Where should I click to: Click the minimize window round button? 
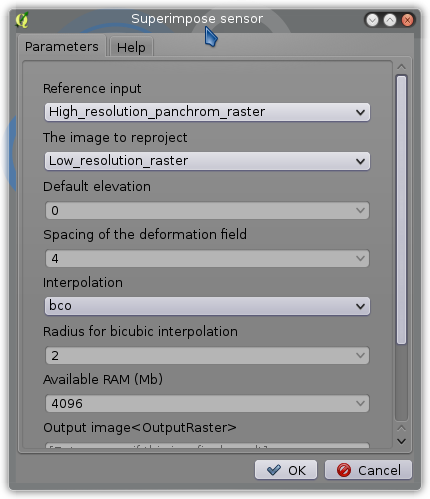(372, 20)
